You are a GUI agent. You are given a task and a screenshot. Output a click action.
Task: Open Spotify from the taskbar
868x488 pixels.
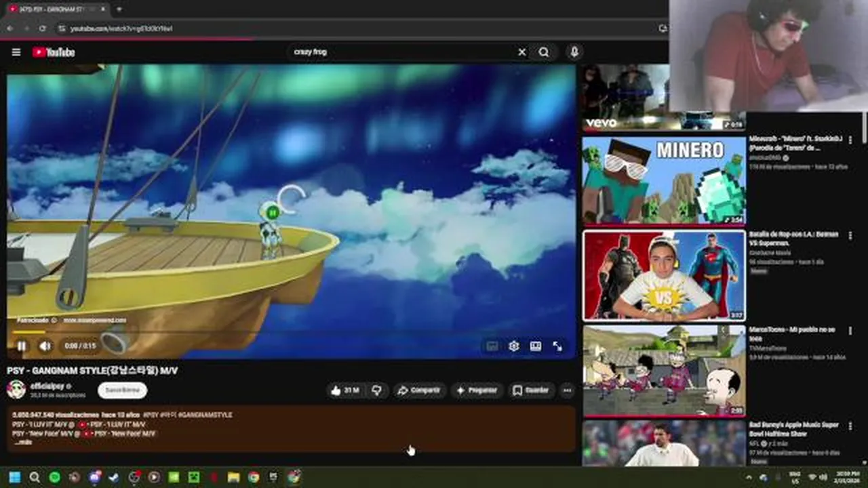[54, 477]
